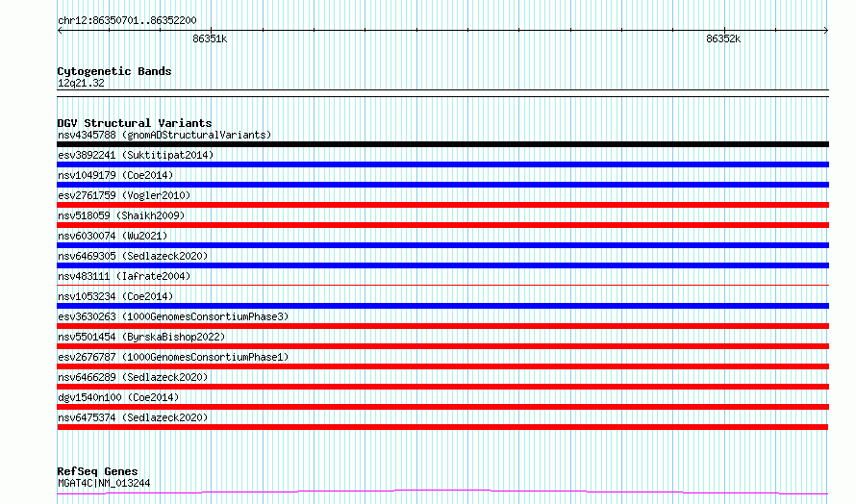This screenshot has width=856, height=504.
Task: Click the 86352k ruler position label
Action: (x=723, y=38)
